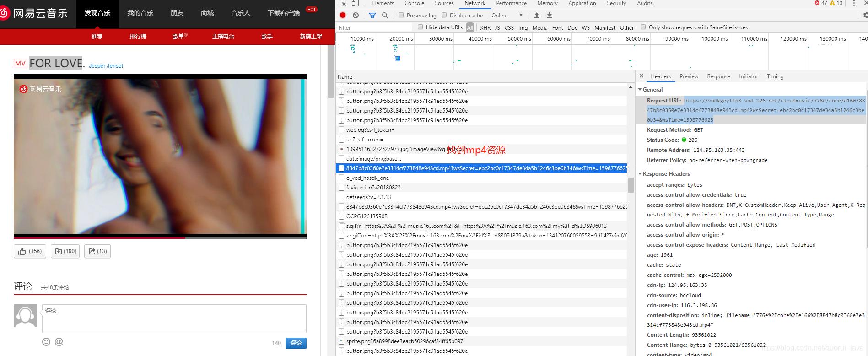868x356 pixels.
Task: Click the network list vertical scrollbar thumb
Action: (x=631, y=185)
